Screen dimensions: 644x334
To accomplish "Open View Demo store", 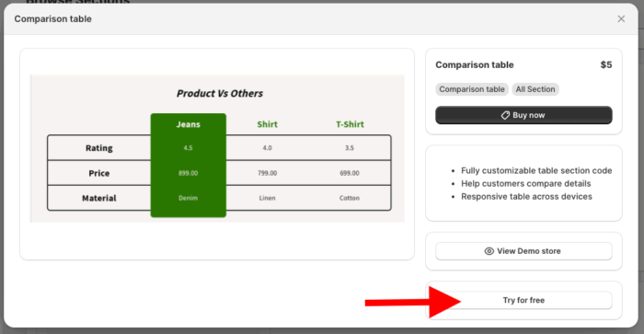I will 523,251.
